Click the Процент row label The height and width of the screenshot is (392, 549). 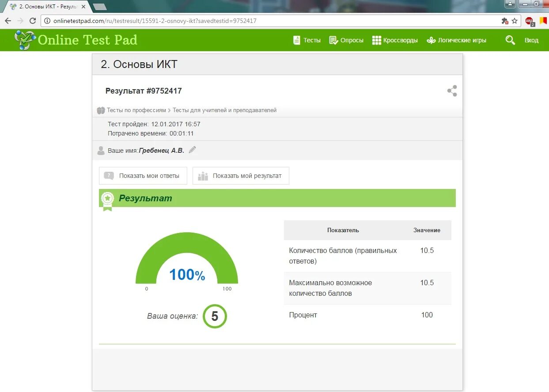303,315
